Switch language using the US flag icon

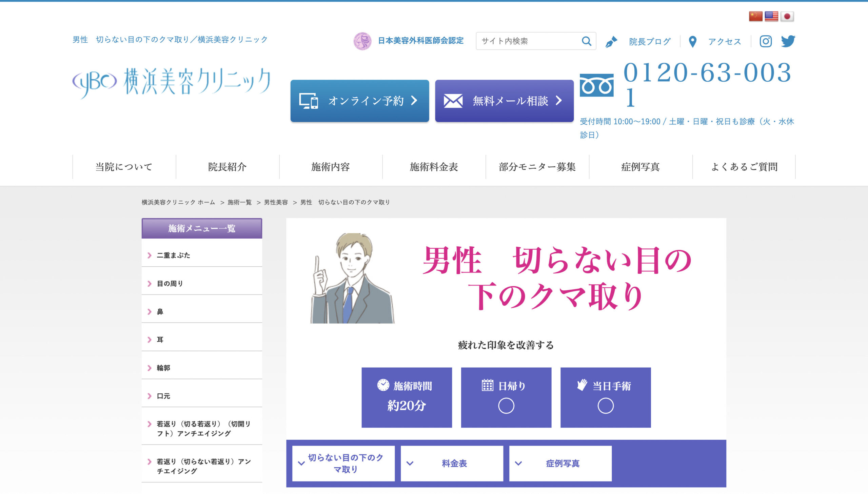click(x=772, y=16)
